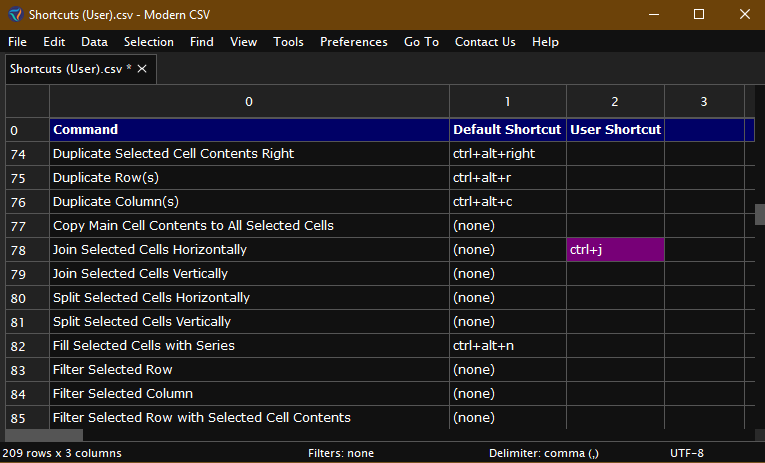
Task: Open the Contact Us menu
Action: 485,42
